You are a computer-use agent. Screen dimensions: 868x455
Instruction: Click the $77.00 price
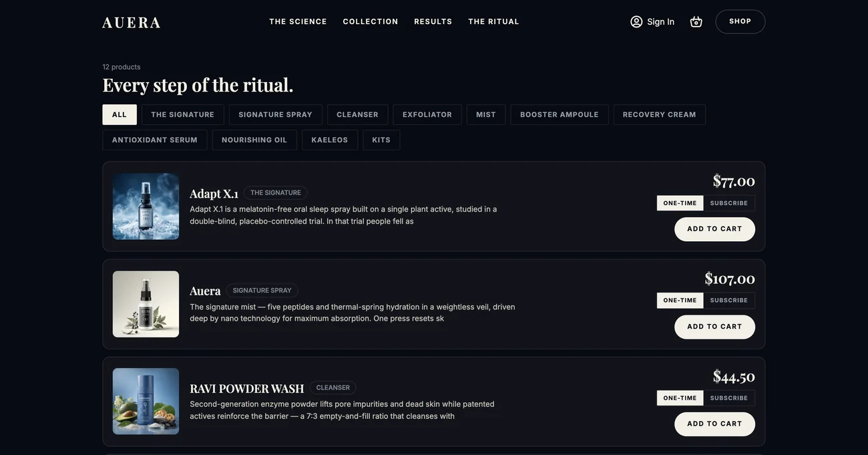click(x=734, y=181)
